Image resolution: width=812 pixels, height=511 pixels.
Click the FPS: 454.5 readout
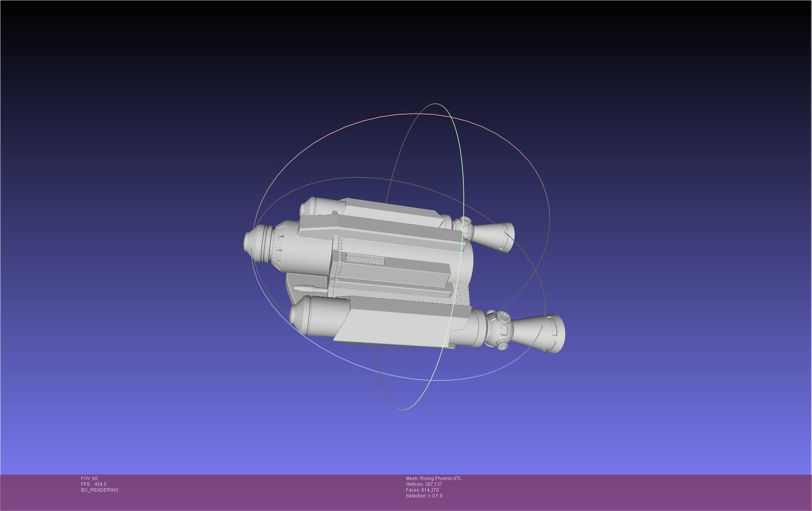[94, 484]
